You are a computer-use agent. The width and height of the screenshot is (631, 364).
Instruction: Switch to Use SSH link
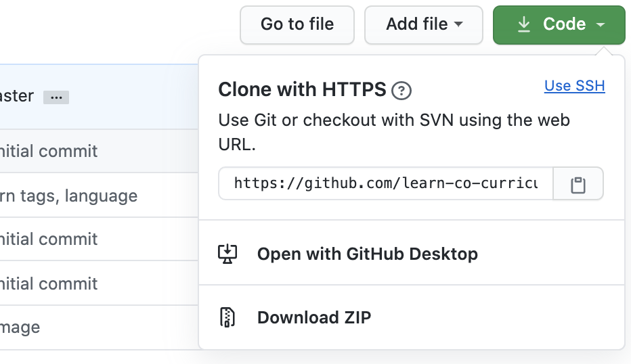(x=574, y=86)
